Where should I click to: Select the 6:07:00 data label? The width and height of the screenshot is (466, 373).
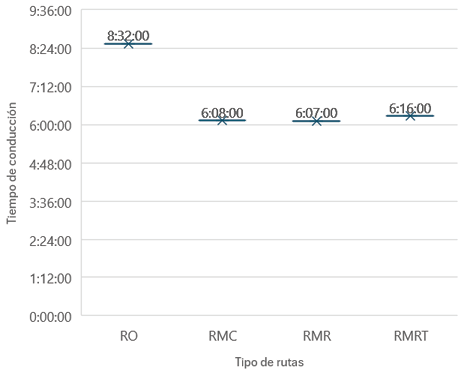[x=316, y=113]
